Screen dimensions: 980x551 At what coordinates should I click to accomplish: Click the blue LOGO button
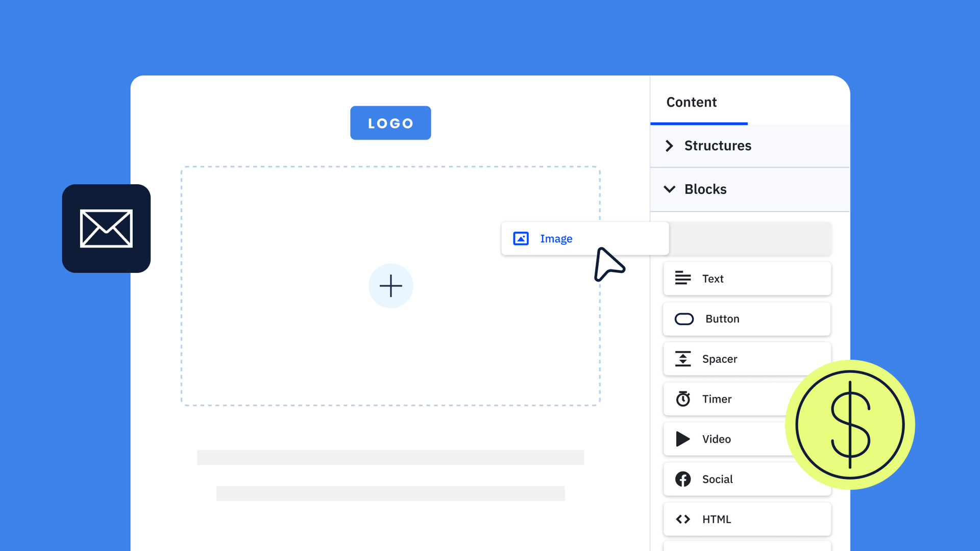[x=390, y=123]
